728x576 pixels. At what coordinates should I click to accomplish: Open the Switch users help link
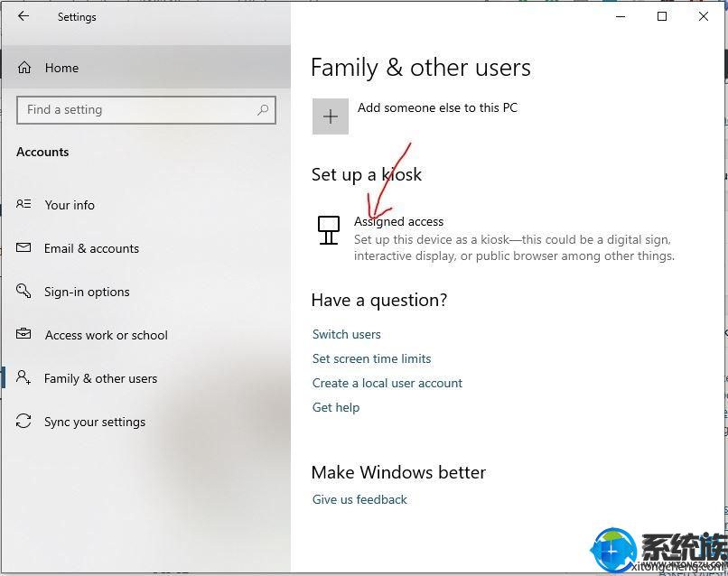point(346,334)
